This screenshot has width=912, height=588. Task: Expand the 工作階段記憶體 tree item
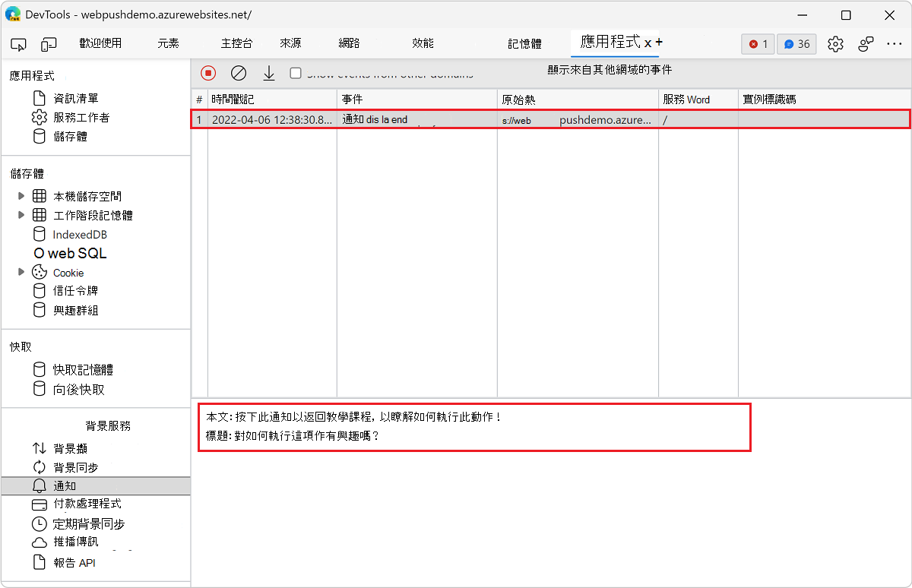(x=22, y=214)
